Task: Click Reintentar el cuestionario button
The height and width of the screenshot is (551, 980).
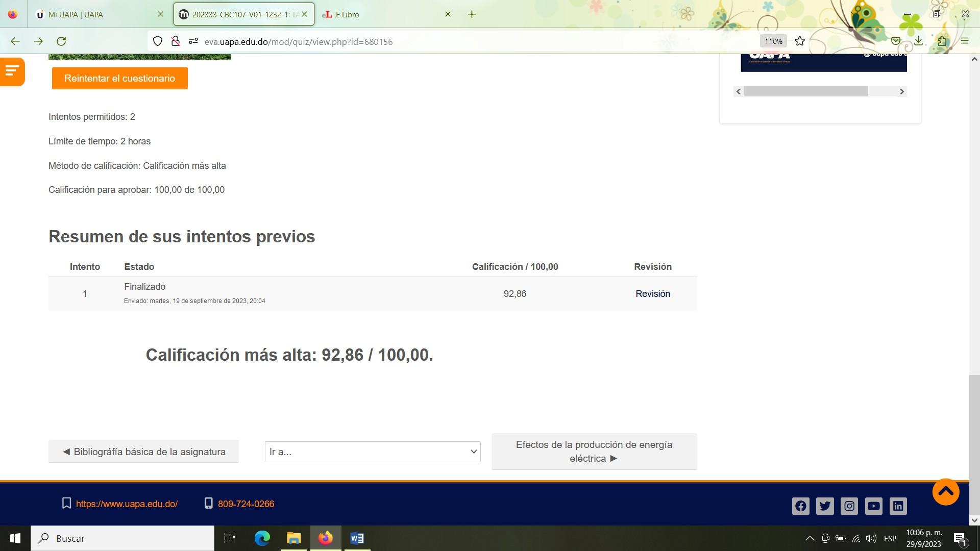Action: [119, 79]
